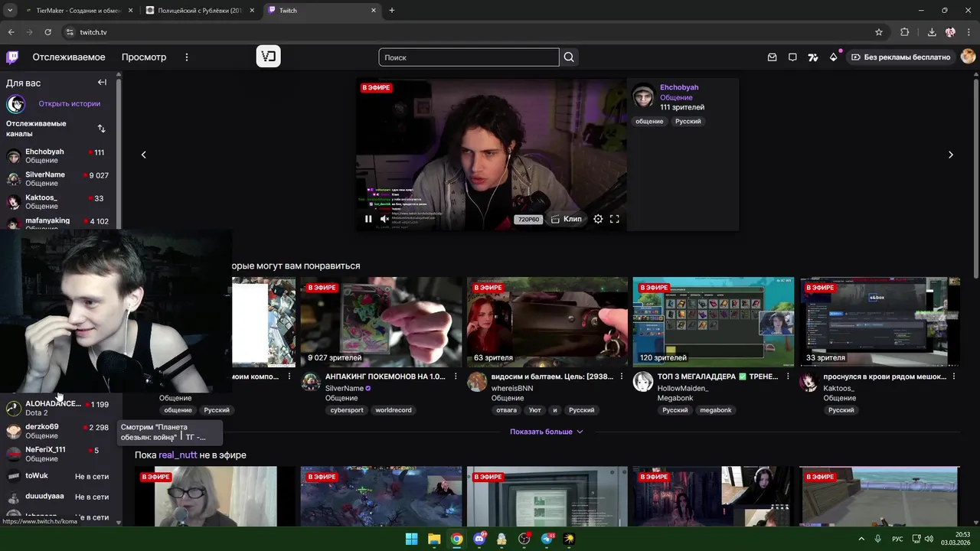
Task: Open Kaktoos_ channel in the sidebar
Action: tap(58, 202)
